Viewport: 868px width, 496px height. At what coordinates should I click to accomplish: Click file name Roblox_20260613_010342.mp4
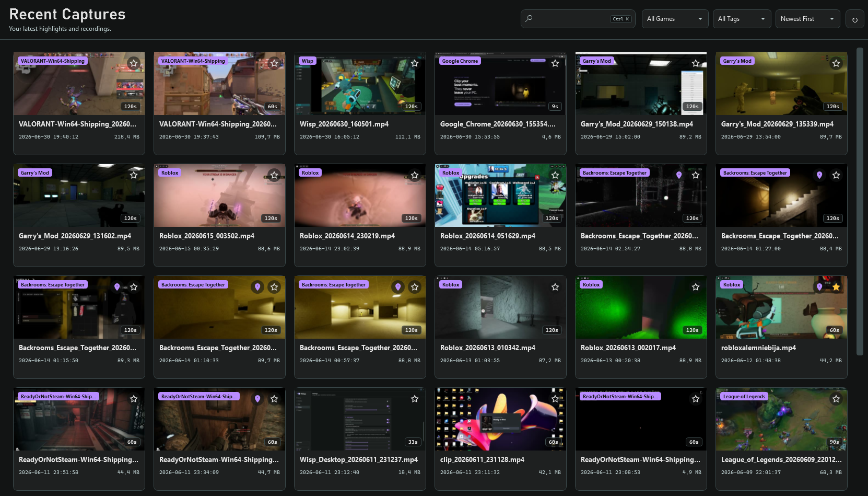click(x=488, y=348)
